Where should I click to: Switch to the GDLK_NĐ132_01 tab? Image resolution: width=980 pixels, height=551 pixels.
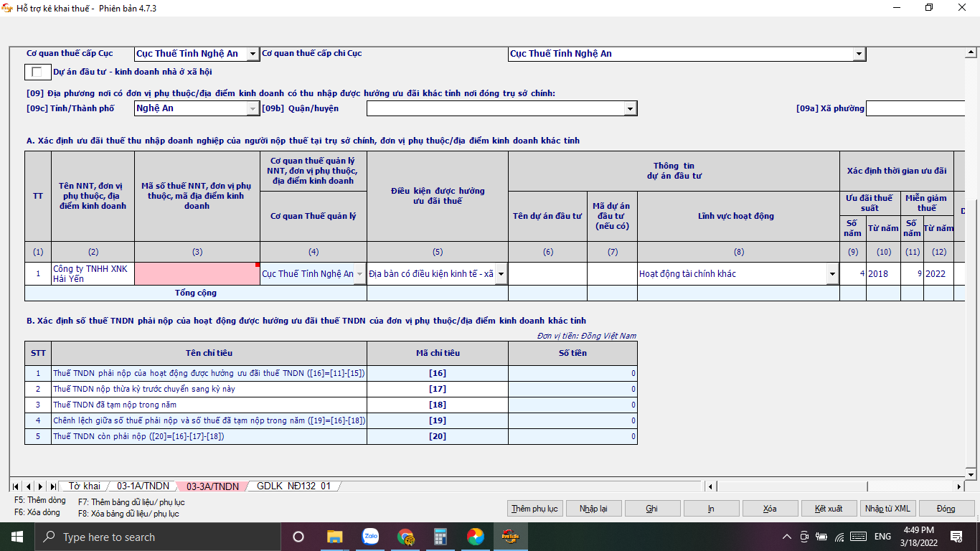click(x=293, y=486)
